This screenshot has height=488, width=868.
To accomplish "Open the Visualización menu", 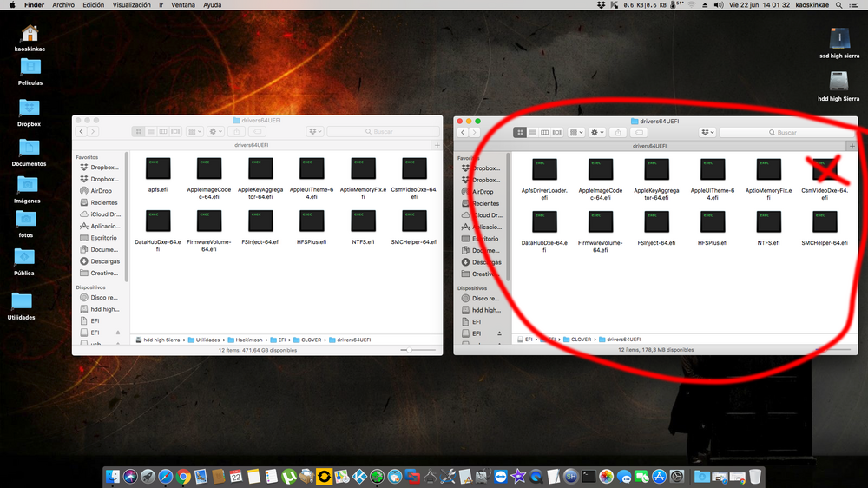I will click(x=131, y=5).
